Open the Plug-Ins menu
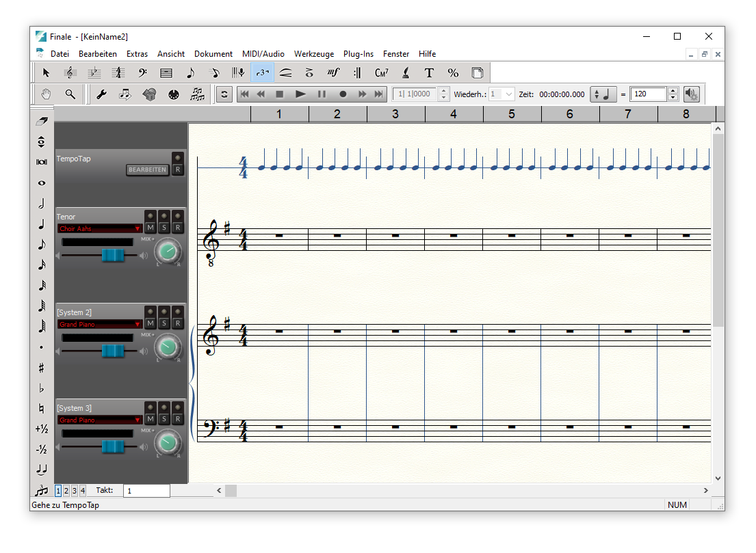The height and width of the screenshot is (553, 756). pyautogui.click(x=359, y=54)
